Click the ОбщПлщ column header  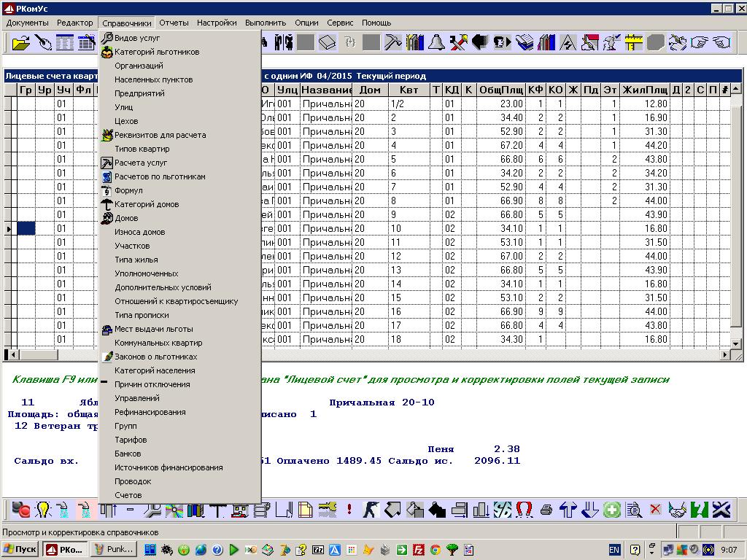500,90
